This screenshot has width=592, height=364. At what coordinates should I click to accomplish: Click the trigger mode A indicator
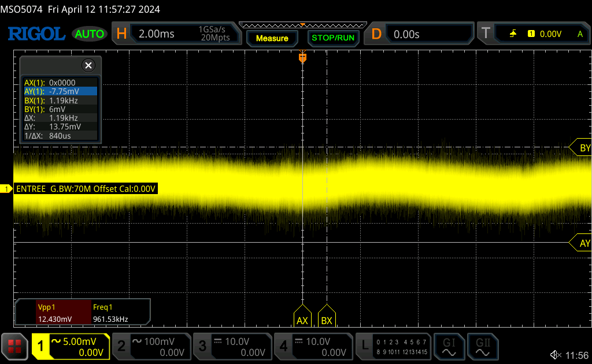click(x=580, y=34)
